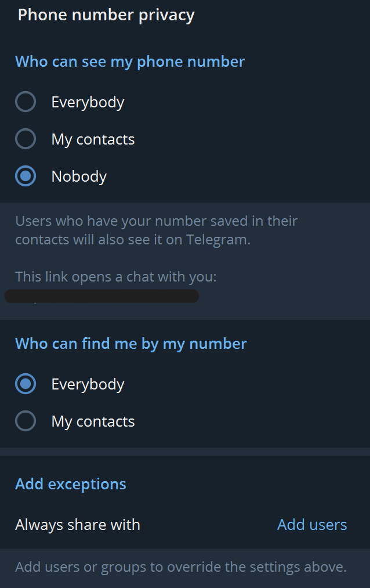Click the note about contacts seeing your number
The image size is (370, 588).
(157, 230)
